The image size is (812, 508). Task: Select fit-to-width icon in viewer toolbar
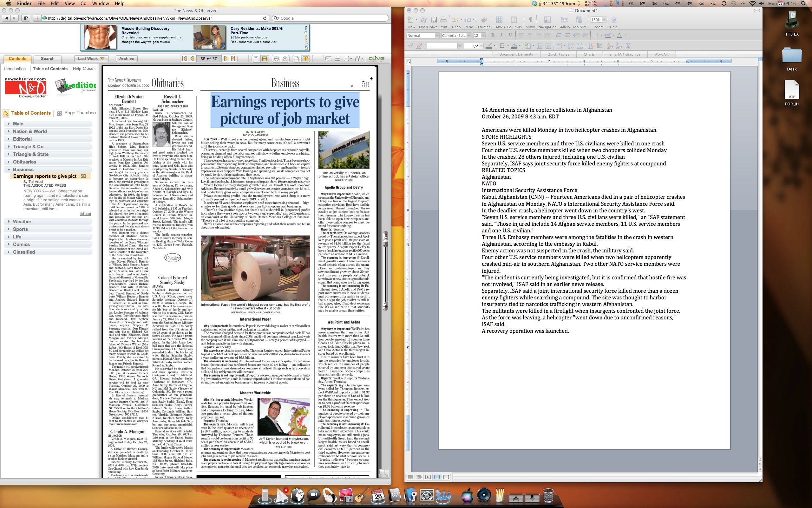coord(265,59)
